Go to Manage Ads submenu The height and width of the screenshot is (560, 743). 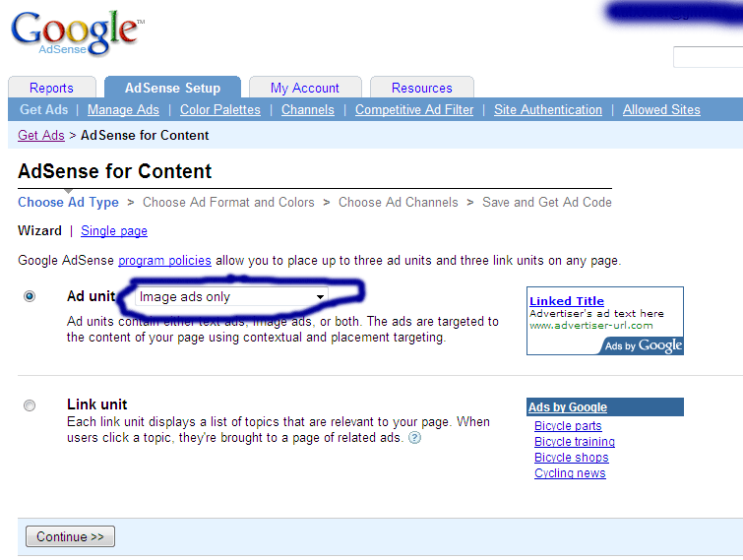[x=123, y=110]
